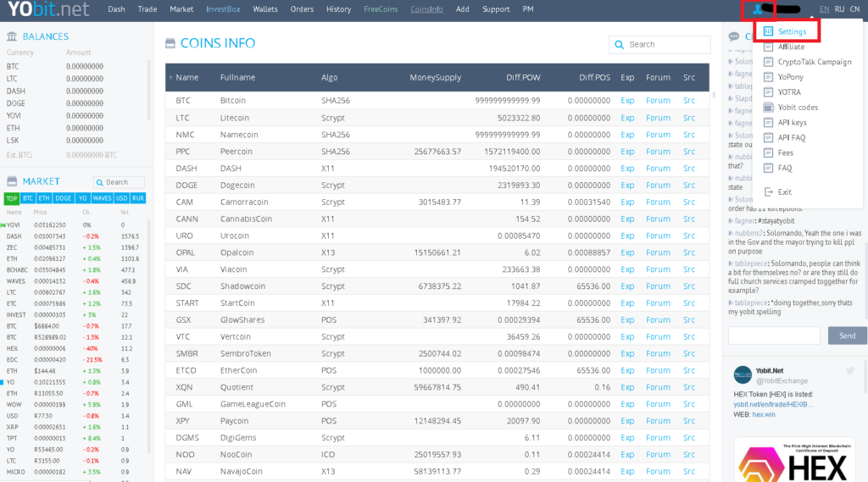Viewport: 868px width, 482px height.
Task: Open Forum link for Litecoin row
Action: pyautogui.click(x=658, y=118)
